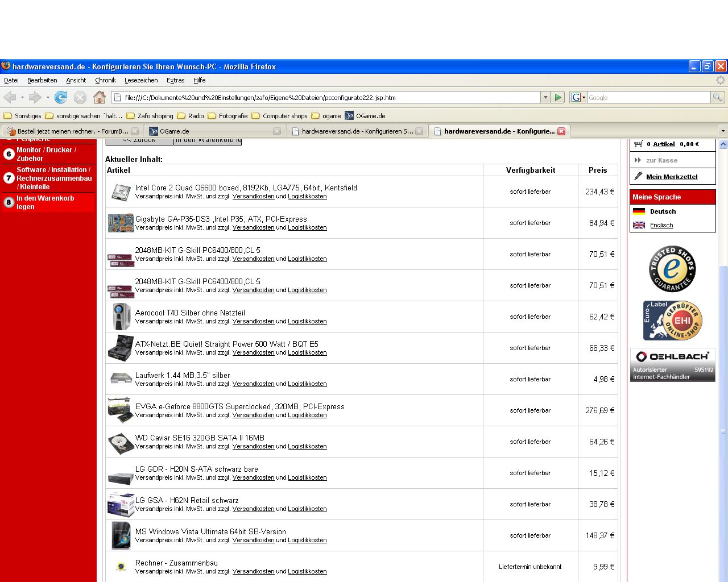Image resolution: width=728 pixels, height=582 pixels.
Task: Open the Sonstiges bookmark folder
Action: coord(23,116)
